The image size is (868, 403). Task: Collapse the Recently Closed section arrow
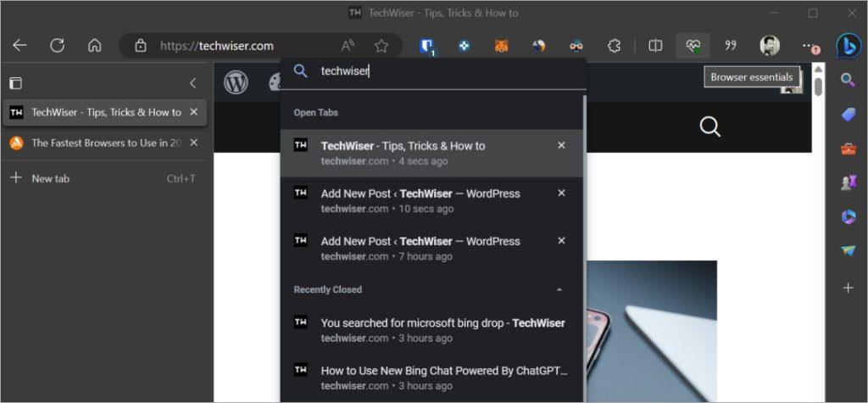(x=559, y=289)
